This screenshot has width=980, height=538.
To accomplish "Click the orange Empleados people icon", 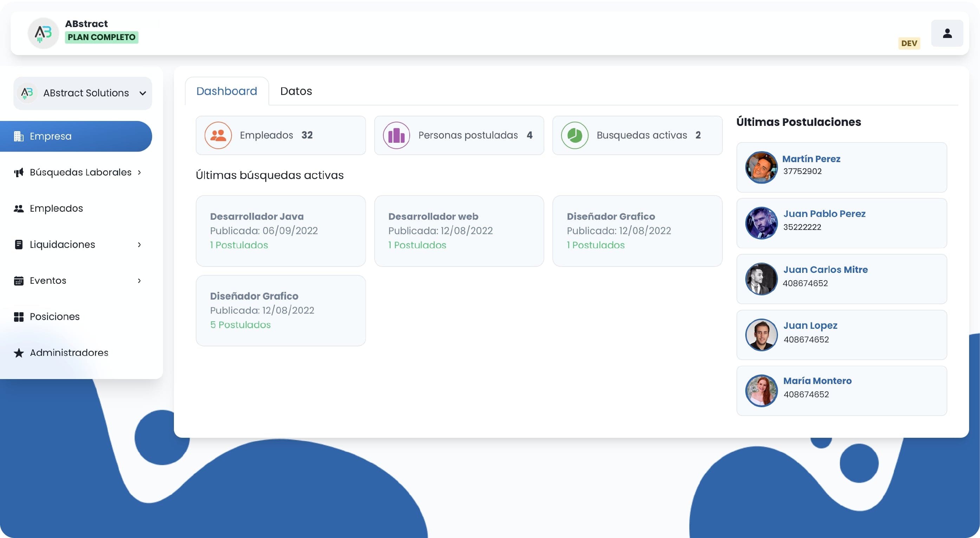I will [x=218, y=135].
